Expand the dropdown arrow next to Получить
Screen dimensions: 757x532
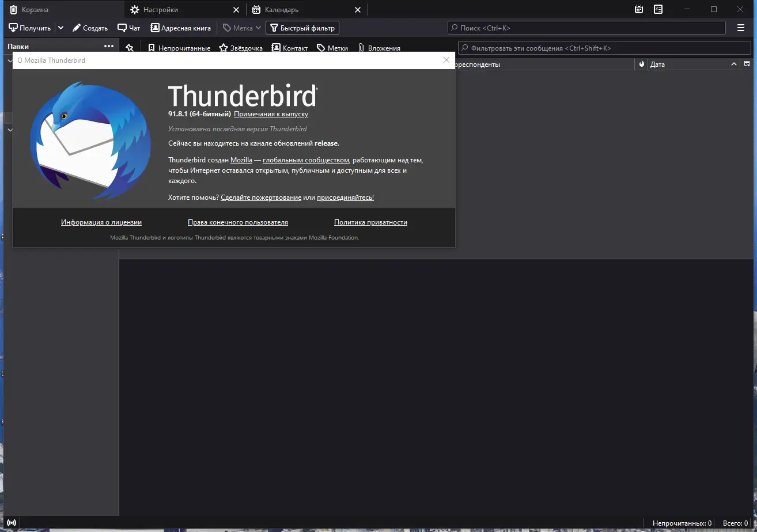tap(60, 28)
